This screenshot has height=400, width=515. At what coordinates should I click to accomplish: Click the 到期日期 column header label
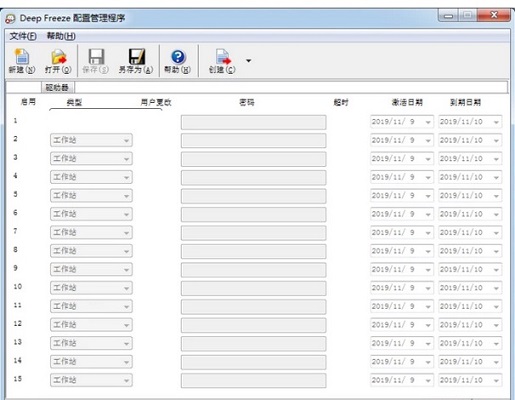tap(465, 102)
